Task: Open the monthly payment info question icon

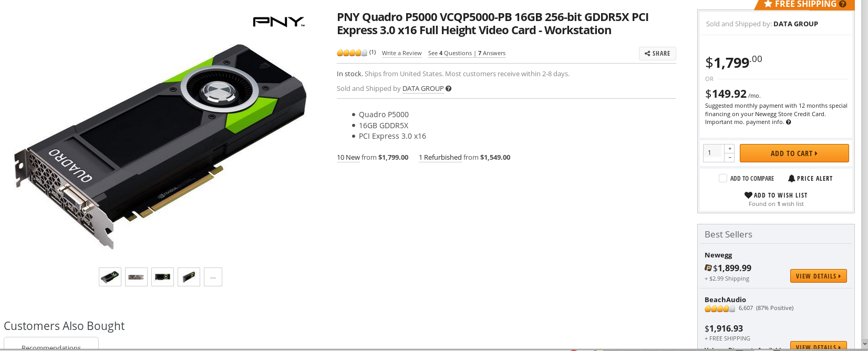Action: click(789, 122)
